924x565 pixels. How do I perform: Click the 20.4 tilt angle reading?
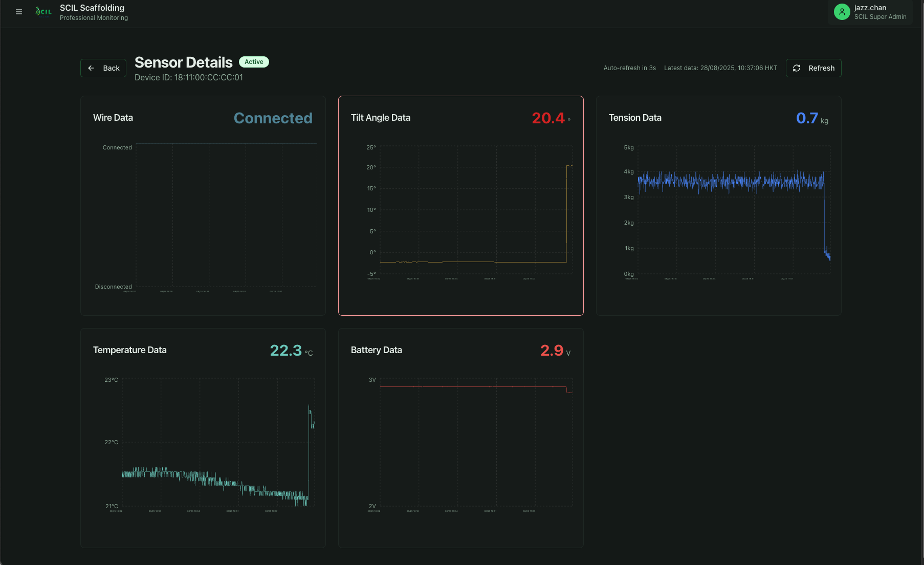548,118
